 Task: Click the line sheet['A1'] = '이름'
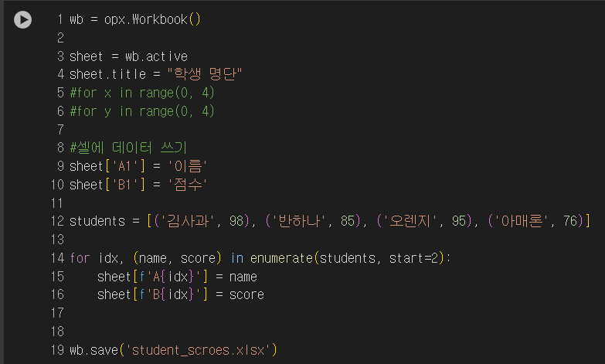[138, 166]
